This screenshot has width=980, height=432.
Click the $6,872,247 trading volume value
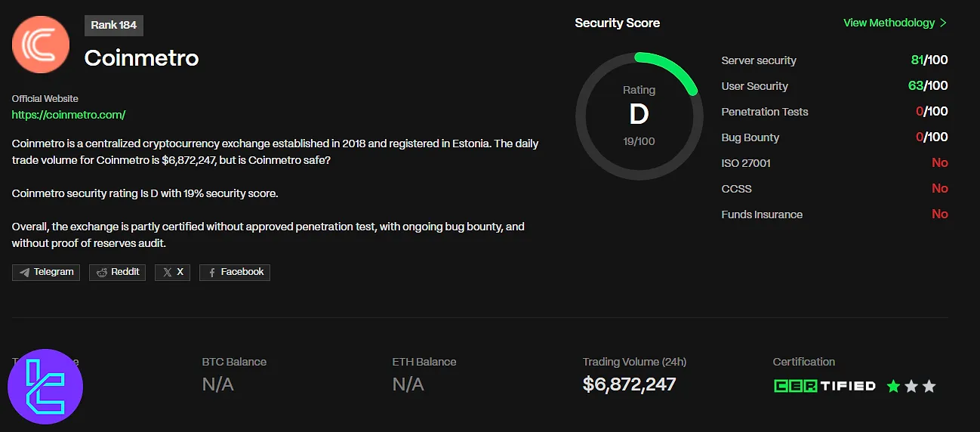click(x=630, y=384)
